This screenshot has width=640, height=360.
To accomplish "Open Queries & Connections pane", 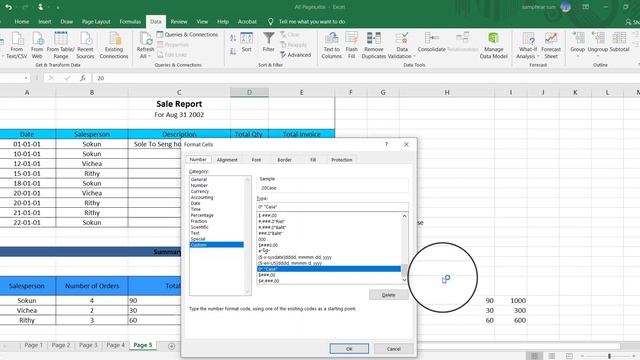I will click(187, 35).
